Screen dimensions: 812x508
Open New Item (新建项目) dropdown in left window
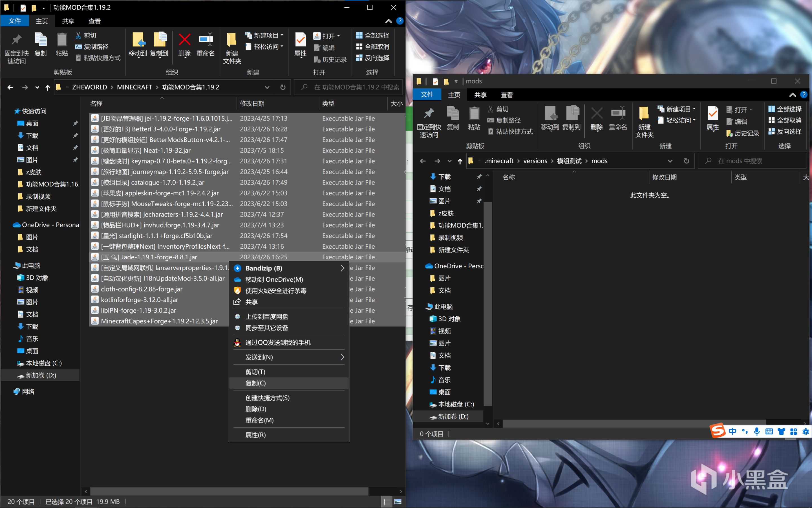pyautogui.click(x=264, y=35)
